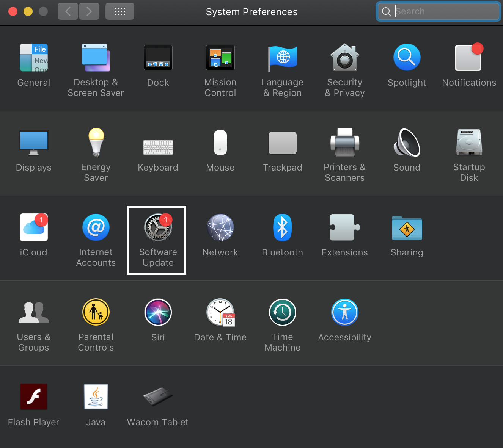Click the magnifying glass in Search field
The height and width of the screenshot is (448, 503).
pos(387,12)
